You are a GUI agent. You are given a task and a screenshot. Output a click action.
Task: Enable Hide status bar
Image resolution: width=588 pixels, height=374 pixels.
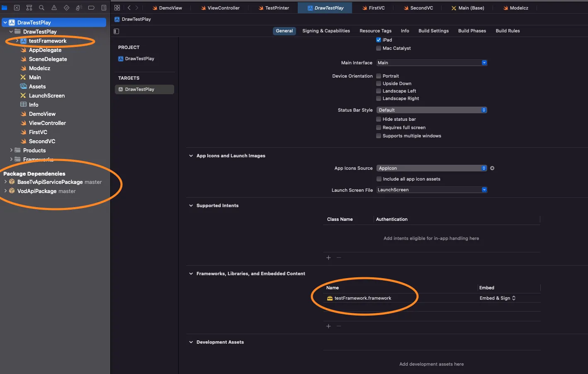379,119
